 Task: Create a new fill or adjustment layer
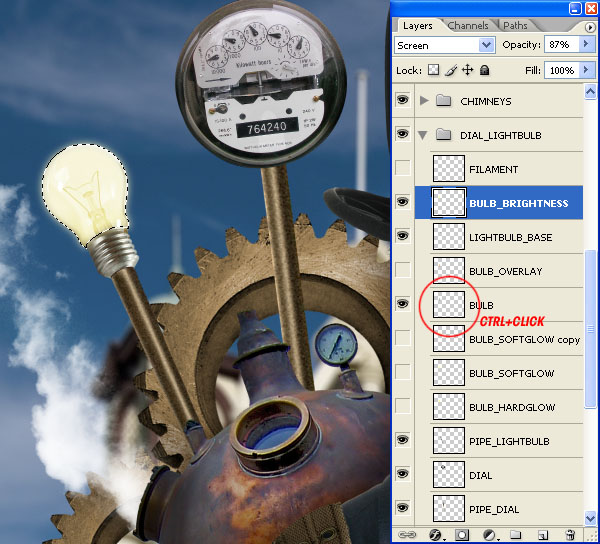click(x=489, y=535)
